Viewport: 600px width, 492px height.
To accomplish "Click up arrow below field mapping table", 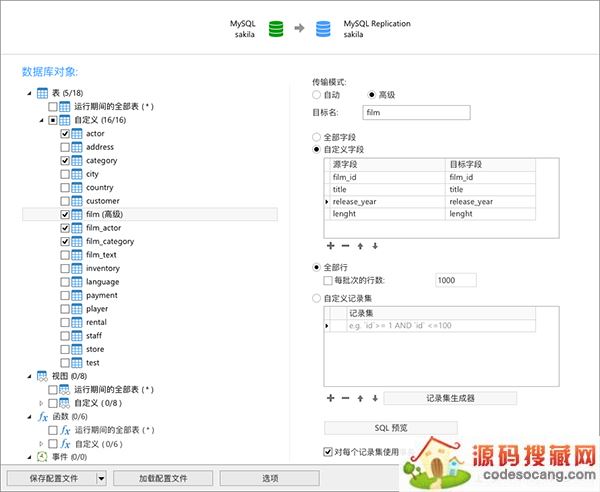I will (x=360, y=245).
